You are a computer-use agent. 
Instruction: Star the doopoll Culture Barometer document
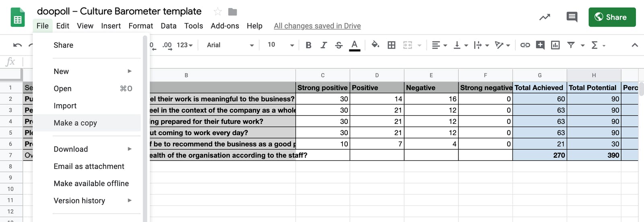point(218,12)
